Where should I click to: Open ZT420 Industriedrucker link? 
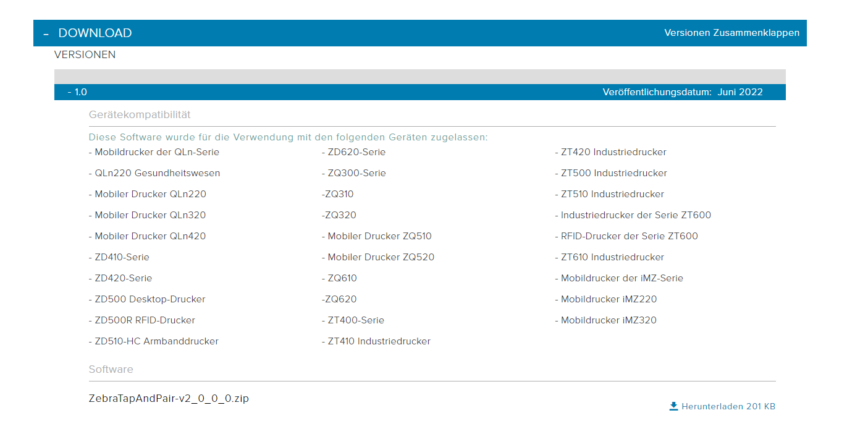click(611, 152)
